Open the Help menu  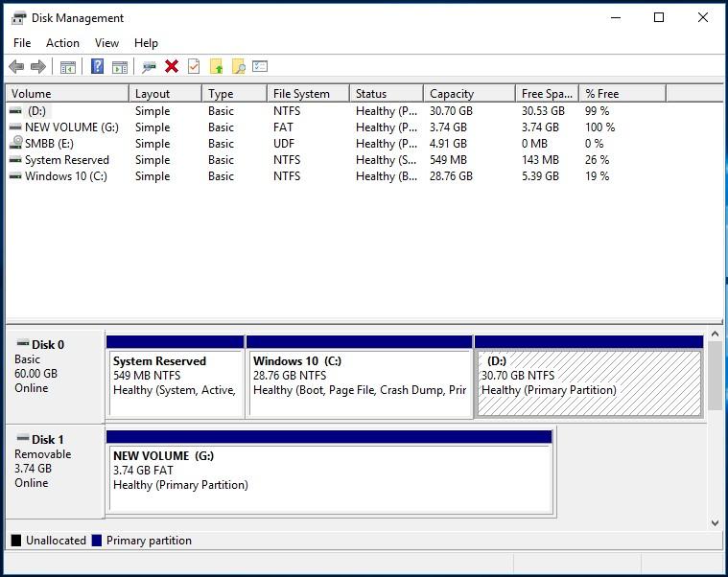[146, 43]
